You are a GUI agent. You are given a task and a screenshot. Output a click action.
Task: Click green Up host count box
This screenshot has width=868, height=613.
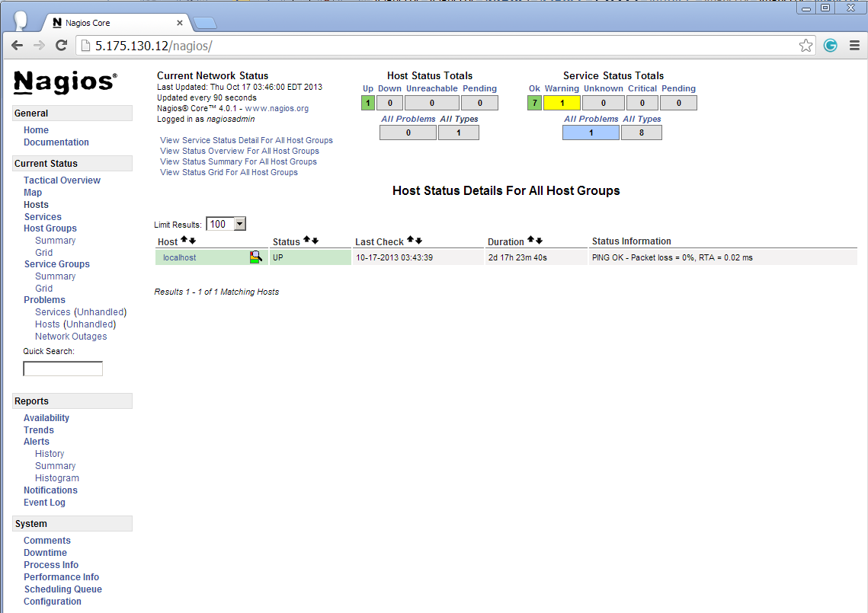(367, 103)
